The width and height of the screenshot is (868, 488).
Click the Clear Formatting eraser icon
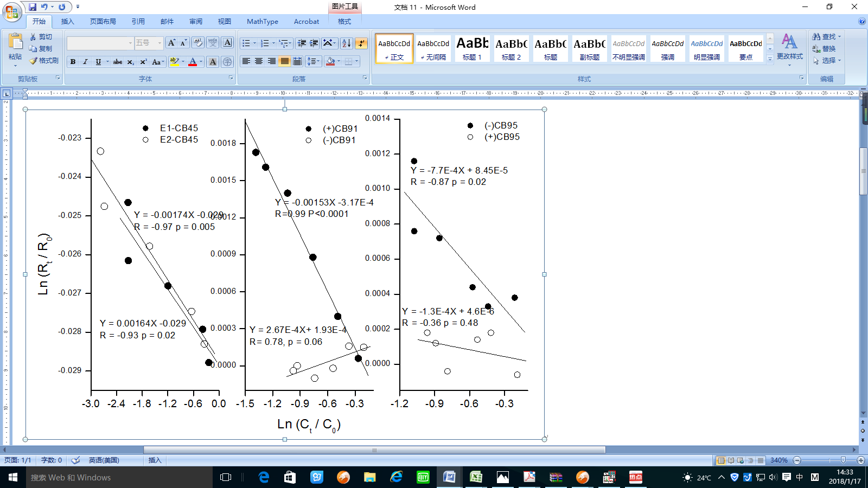[x=198, y=43]
